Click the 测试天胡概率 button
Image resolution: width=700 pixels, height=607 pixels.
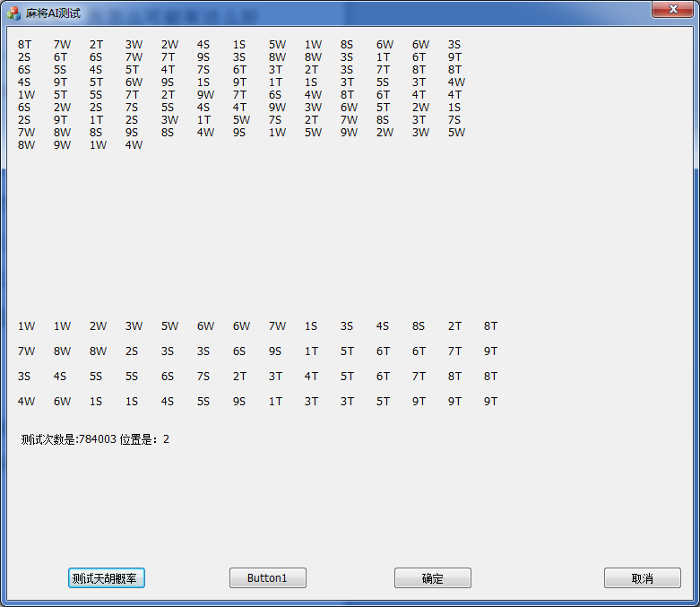click(x=107, y=578)
